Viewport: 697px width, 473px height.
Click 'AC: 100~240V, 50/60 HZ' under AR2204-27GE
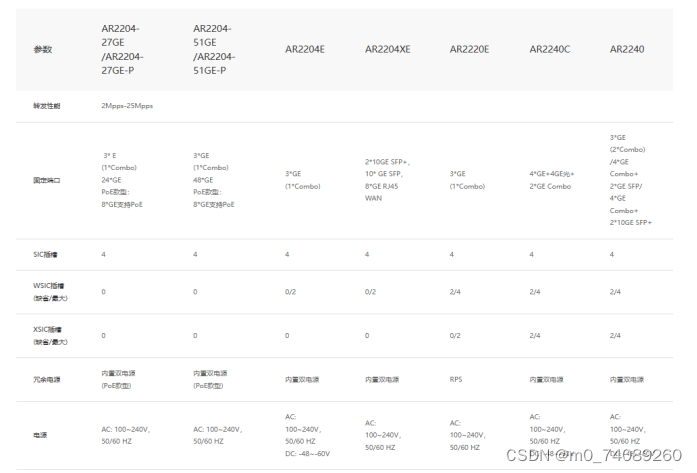126,435
